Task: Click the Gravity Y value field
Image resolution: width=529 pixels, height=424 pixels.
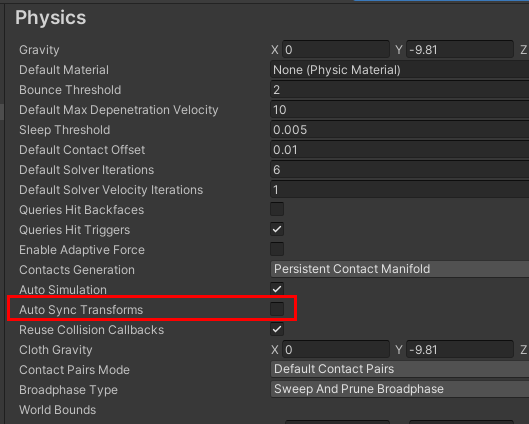Action: [x=460, y=50]
